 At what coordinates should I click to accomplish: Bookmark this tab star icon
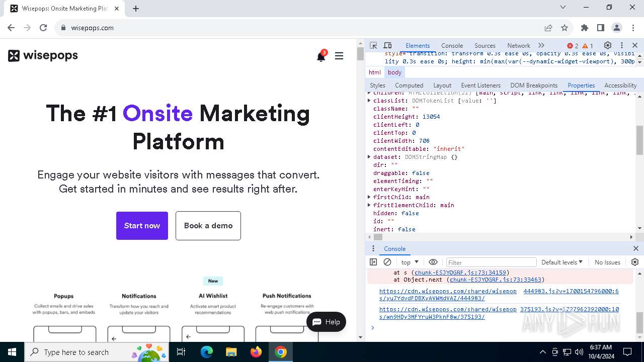[565, 28]
